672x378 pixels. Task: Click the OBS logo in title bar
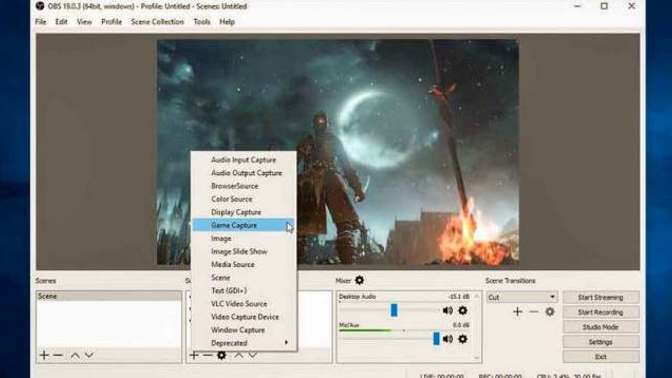40,6
